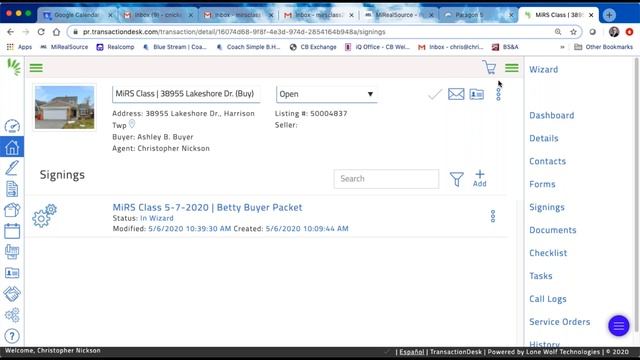Switch to the Paragon browser tab

coord(478,15)
